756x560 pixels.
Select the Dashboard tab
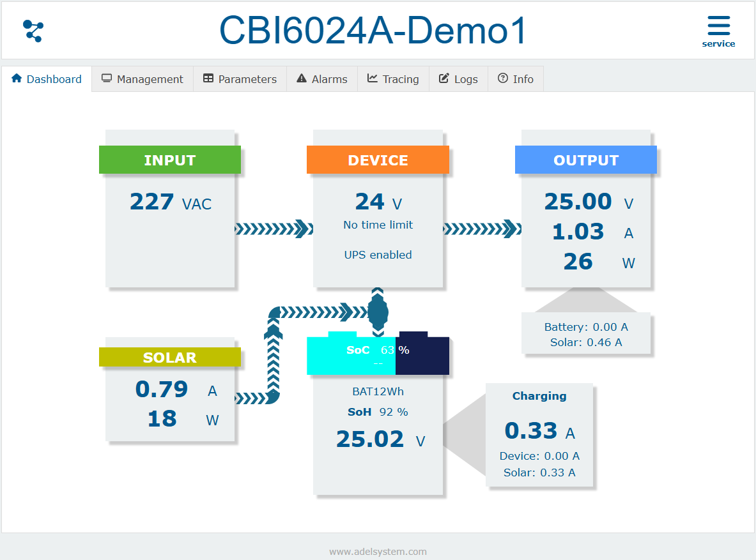[47, 79]
